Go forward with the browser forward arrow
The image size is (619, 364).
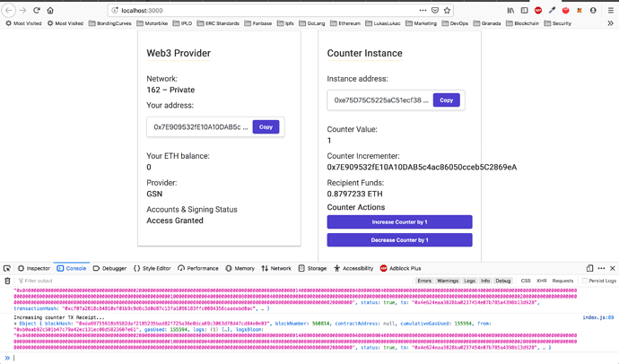point(23,10)
